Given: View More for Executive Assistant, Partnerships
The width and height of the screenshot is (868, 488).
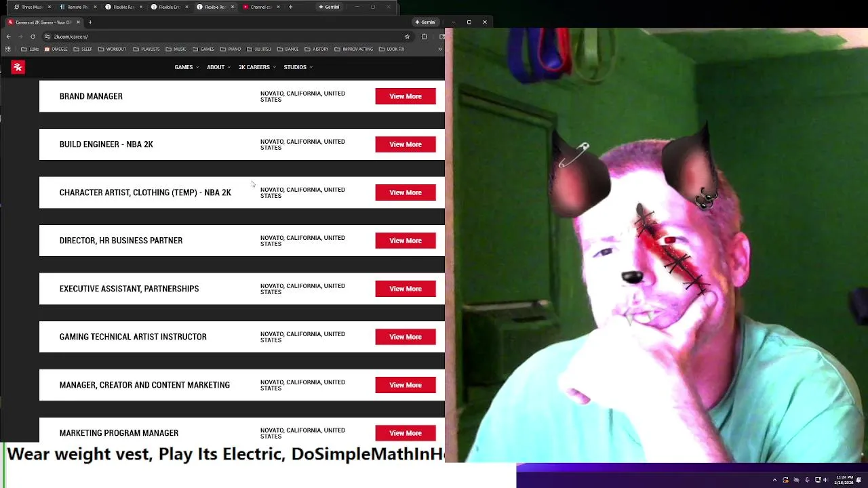Looking at the screenshot, I should click(406, 289).
